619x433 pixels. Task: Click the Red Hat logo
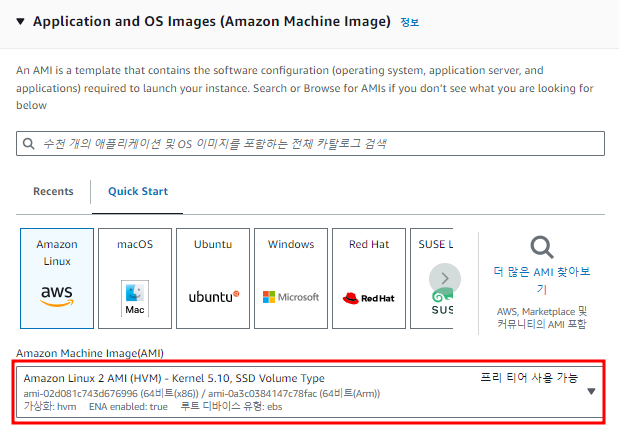pos(369,298)
